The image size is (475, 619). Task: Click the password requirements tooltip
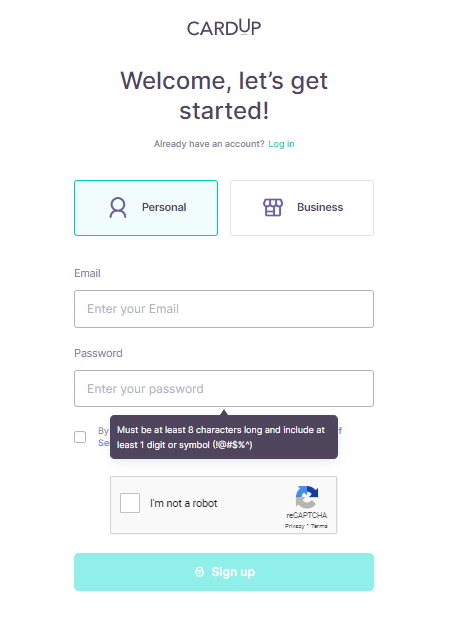[x=224, y=437]
